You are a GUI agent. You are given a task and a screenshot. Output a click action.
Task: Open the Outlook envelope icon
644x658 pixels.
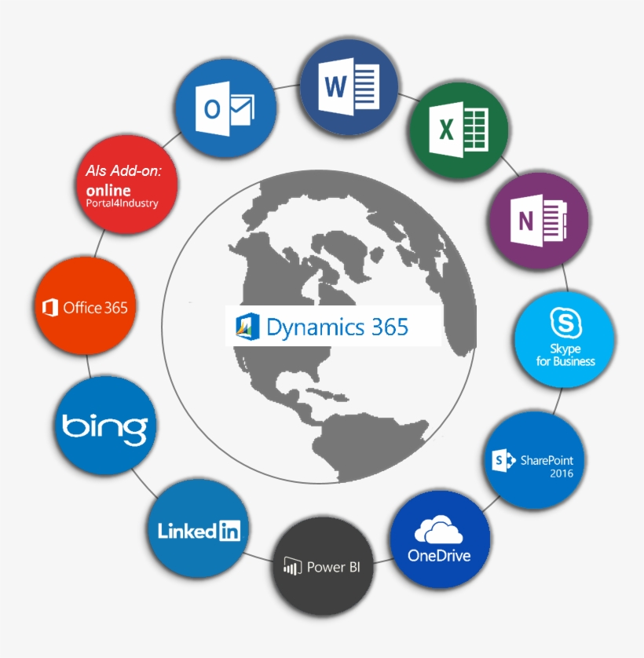226,108
